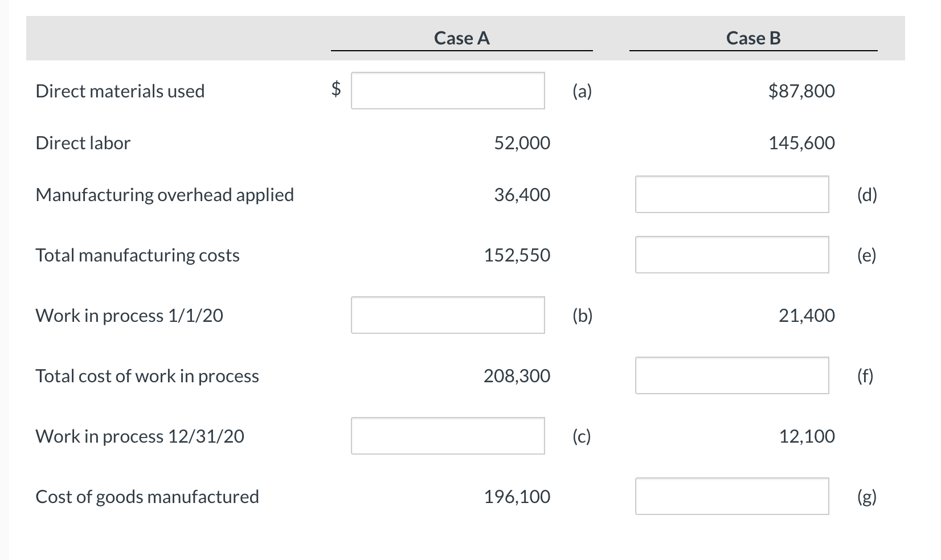This screenshot has height=560, width=941.
Task: Click the Manufacturing overhead applied field (d)
Action: point(731,194)
